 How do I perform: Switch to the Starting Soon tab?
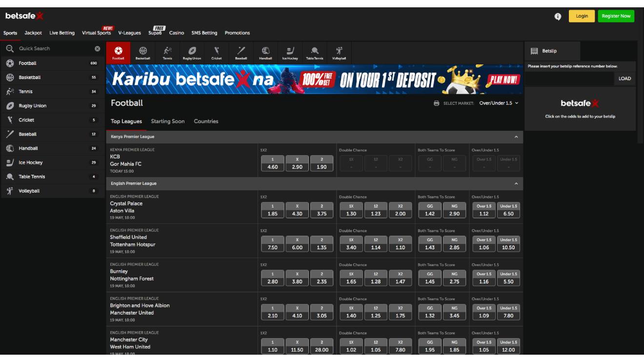[x=168, y=121]
